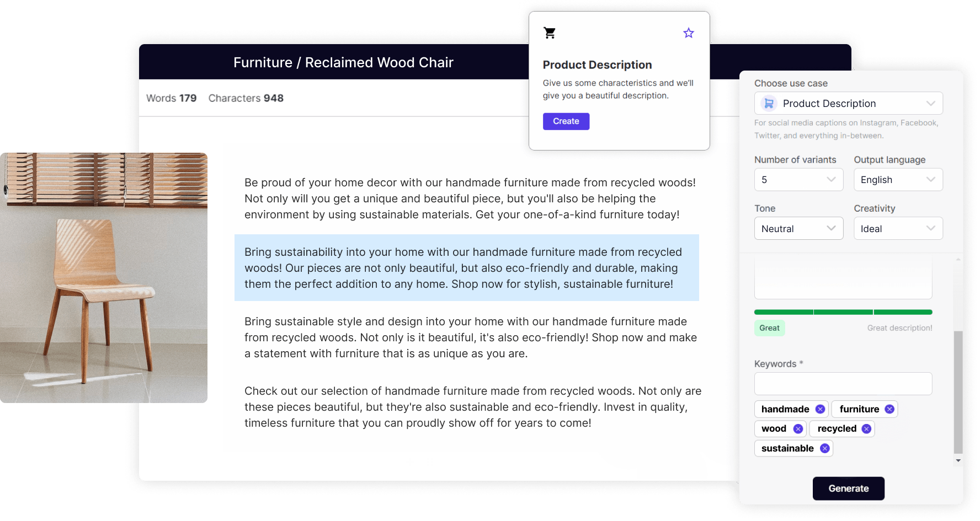Viewport: 980px width, 521px height.
Task: Click the panel scrollbar down arrow
Action: click(x=958, y=460)
